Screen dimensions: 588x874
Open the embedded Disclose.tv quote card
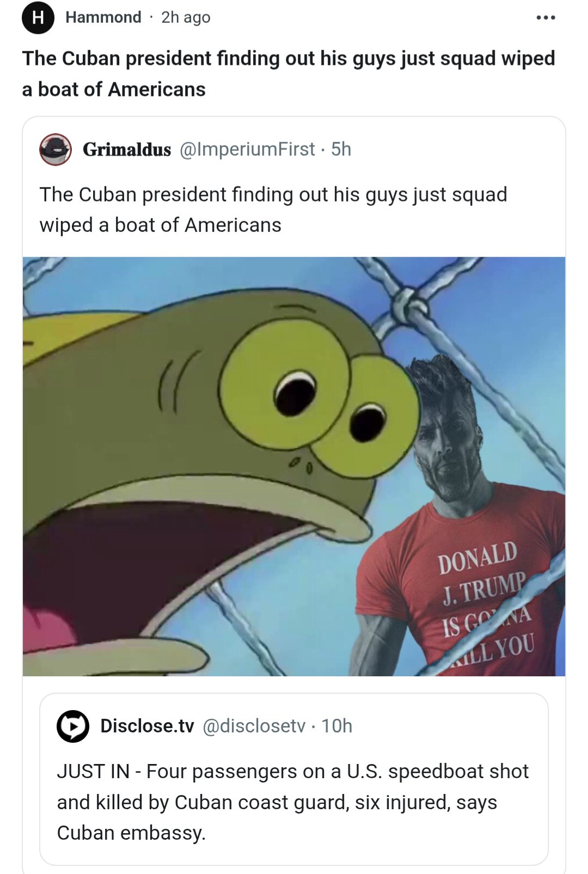294,779
